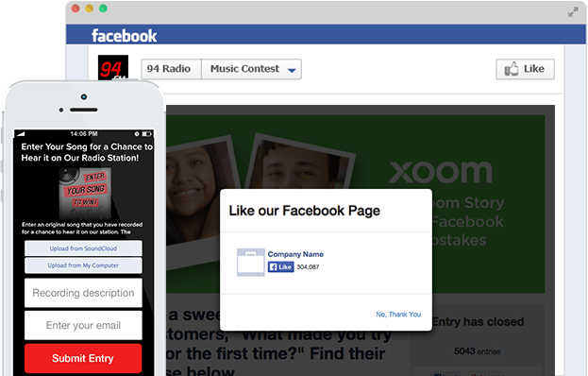Click the Recording description field
Image resolution: width=588 pixels, height=376 pixels.
coord(83,293)
